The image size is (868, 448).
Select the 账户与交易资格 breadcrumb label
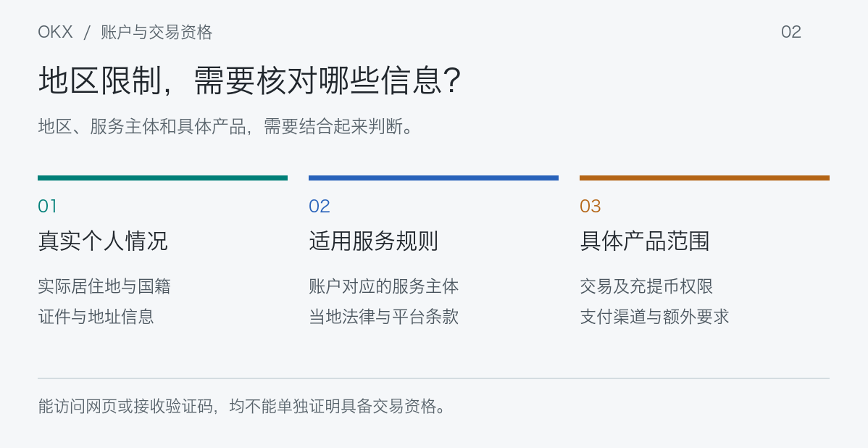point(157,32)
